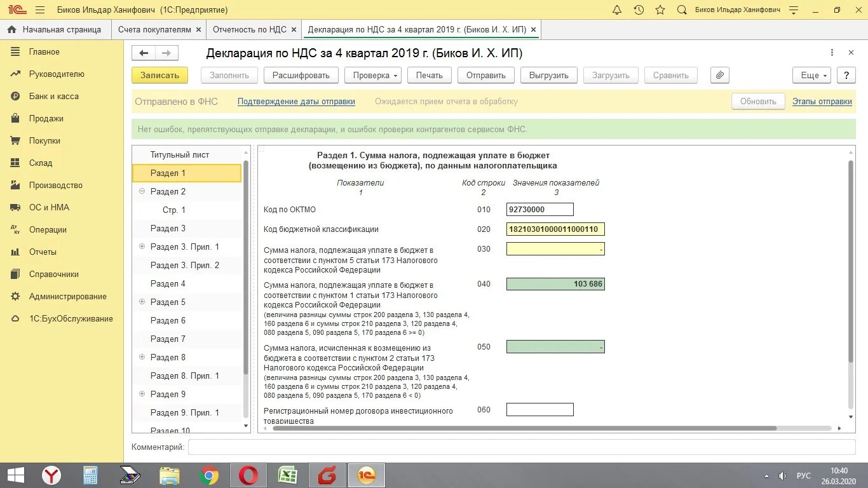Open Excel from the taskbar
This screenshot has width=868, height=488.
click(288, 475)
